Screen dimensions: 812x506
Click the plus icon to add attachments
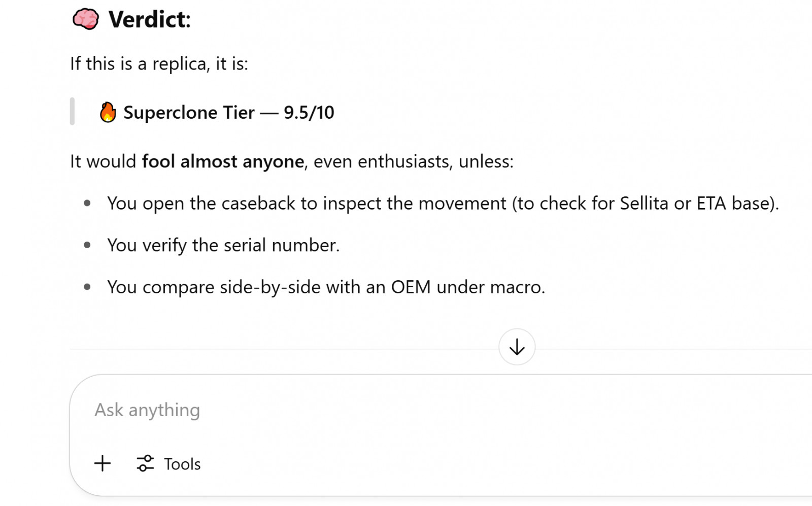[103, 463]
